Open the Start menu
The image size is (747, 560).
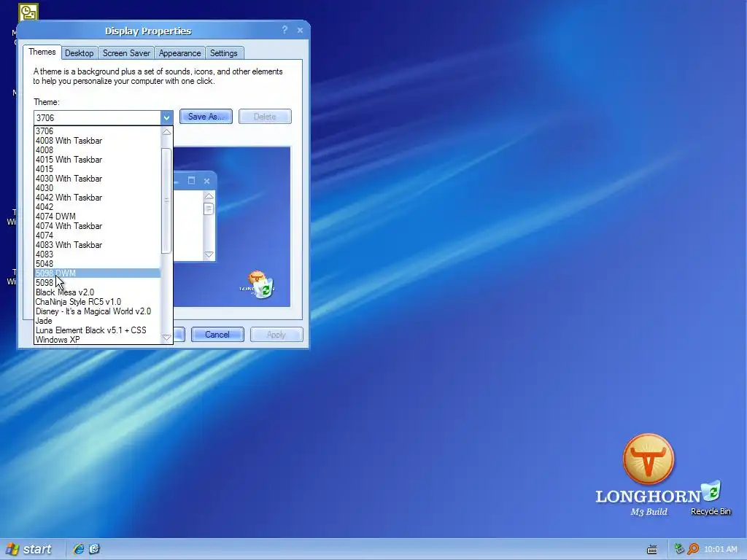tap(28, 549)
